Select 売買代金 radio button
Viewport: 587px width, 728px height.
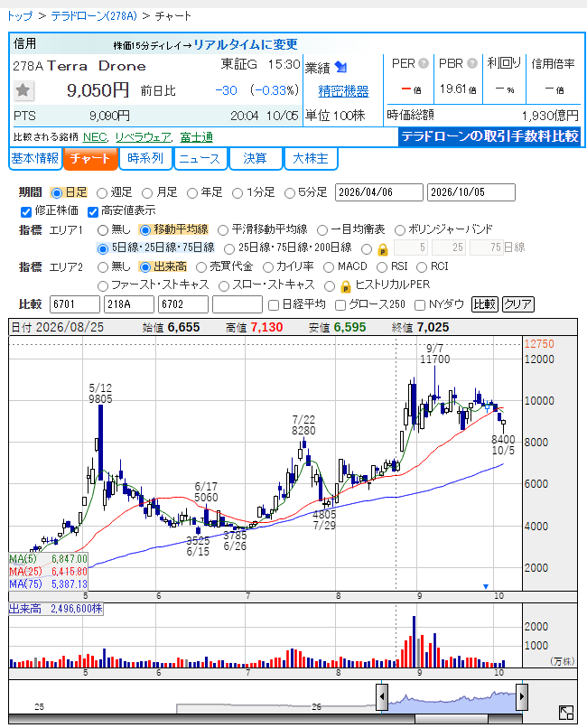[200, 267]
